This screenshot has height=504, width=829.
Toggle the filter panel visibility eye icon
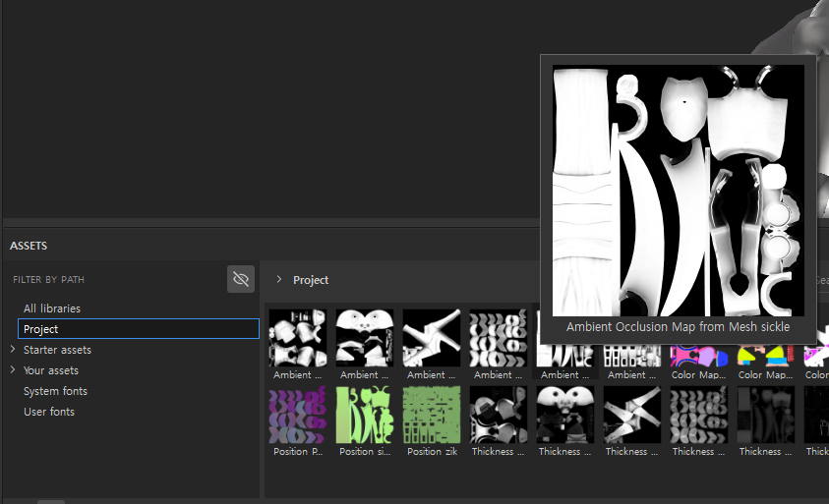[241, 279]
